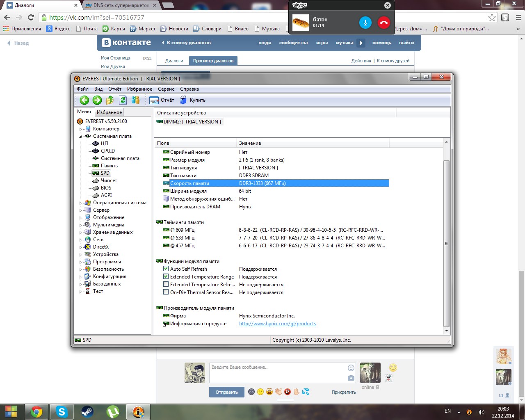This screenshot has width=525, height=420.
Task: Click the Refresh icon in EVEREST toolbar
Action: (123, 100)
